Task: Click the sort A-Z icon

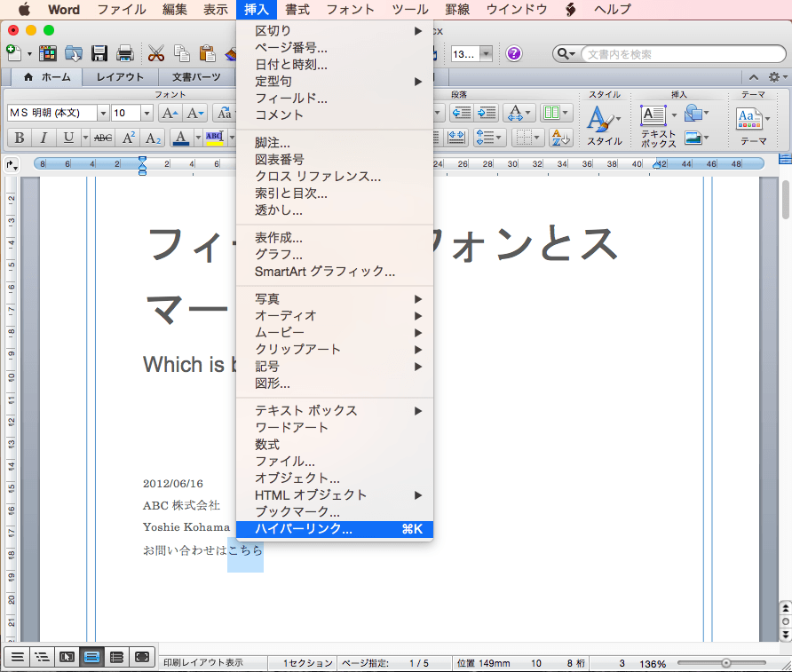Action: (x=560, y=138)
